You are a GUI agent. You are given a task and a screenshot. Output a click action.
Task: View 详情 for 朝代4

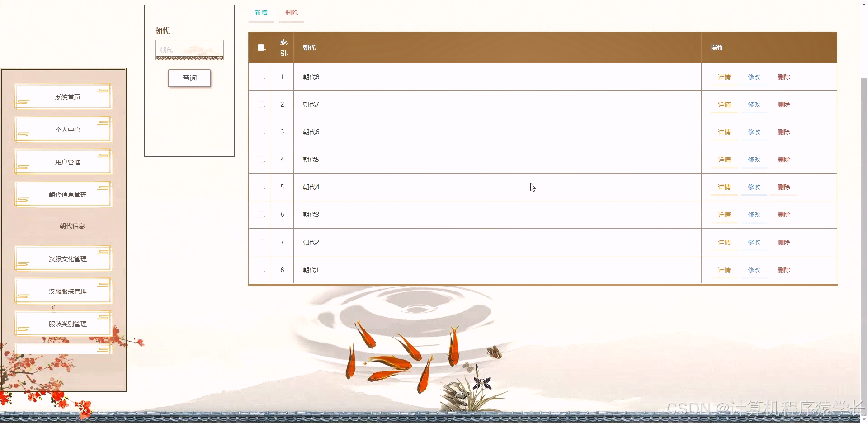pyautogui.click(x=724, y=187)
